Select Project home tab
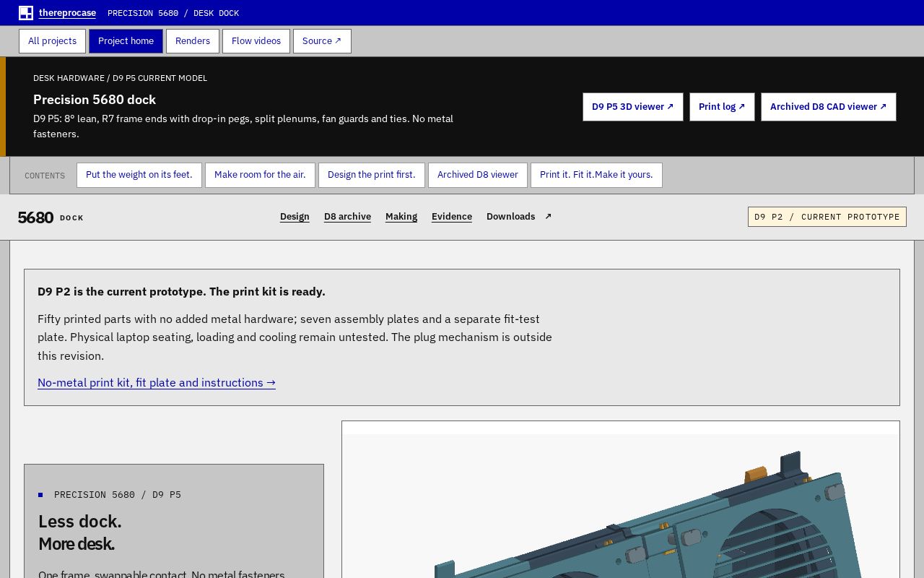 click(x=126, y=41)
